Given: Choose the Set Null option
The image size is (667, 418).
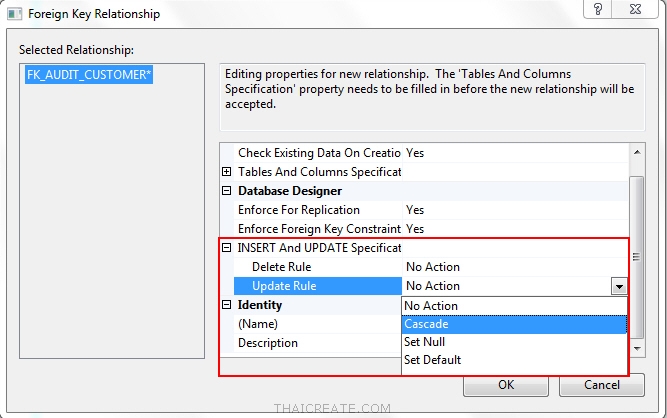Looking at the screenshot, I should (424, 342).
